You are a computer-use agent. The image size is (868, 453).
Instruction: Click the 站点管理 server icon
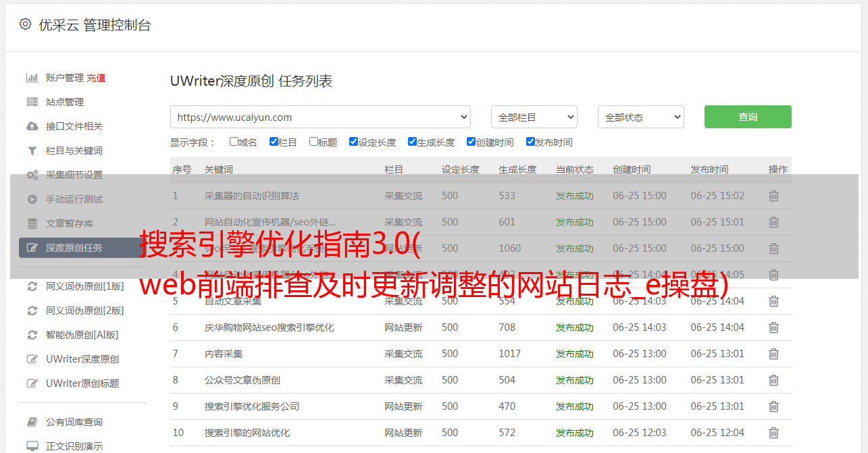click(x=32, y=102)
